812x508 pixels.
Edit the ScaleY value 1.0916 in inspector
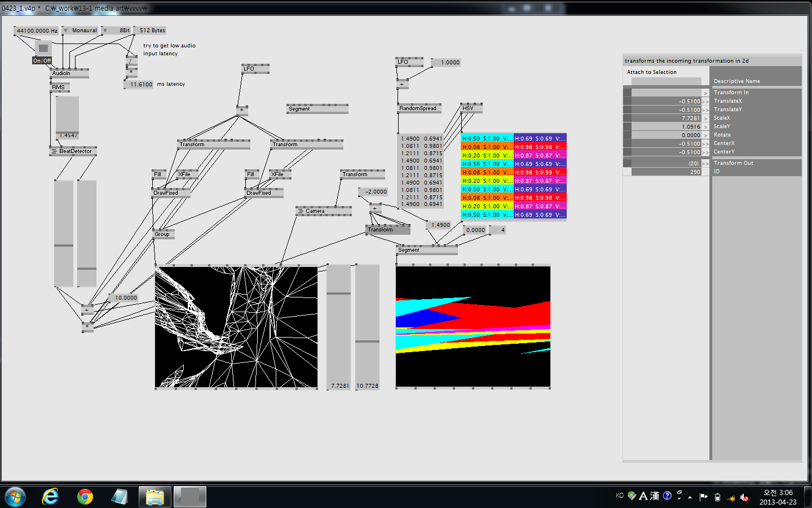point(666,127)
